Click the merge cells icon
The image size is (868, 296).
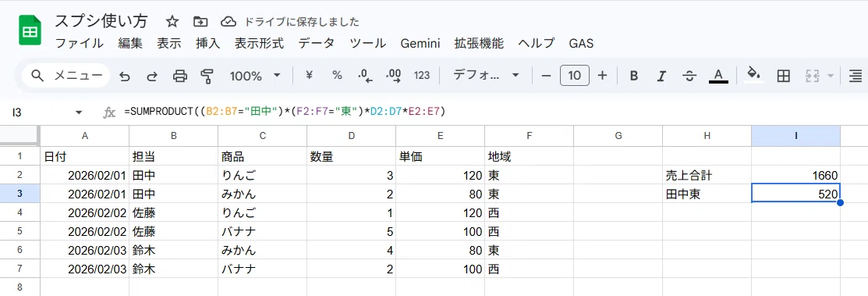click(x=812, y=76)
